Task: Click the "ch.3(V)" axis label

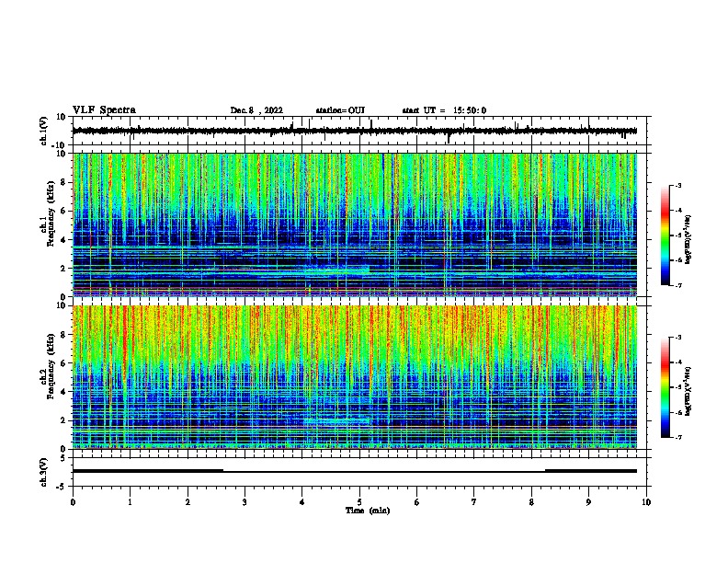Action: (44, 472)
